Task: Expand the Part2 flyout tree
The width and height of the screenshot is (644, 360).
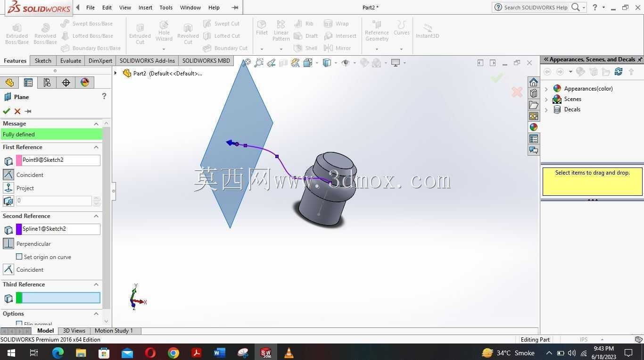Action: [116, 73]
